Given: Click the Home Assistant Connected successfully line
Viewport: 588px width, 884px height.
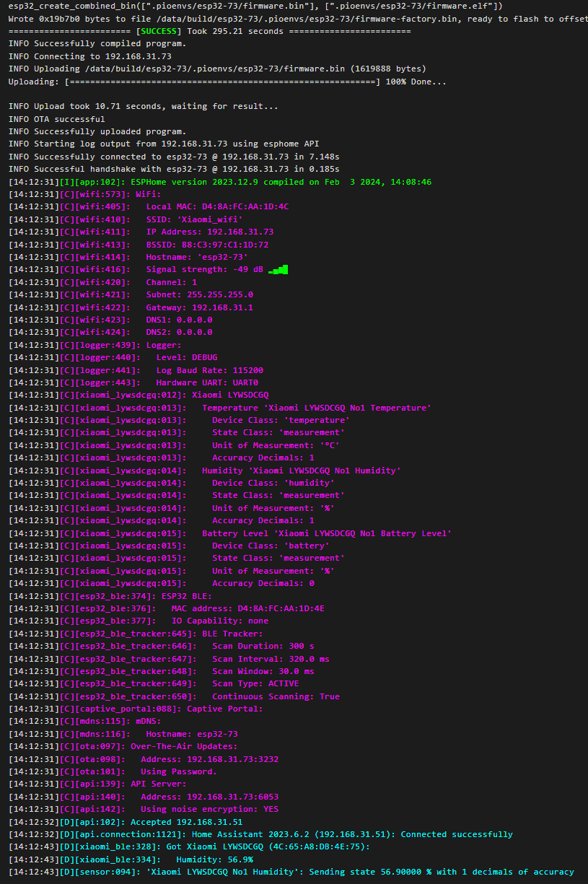Looking at the screenshot, I should pos(261,834).
